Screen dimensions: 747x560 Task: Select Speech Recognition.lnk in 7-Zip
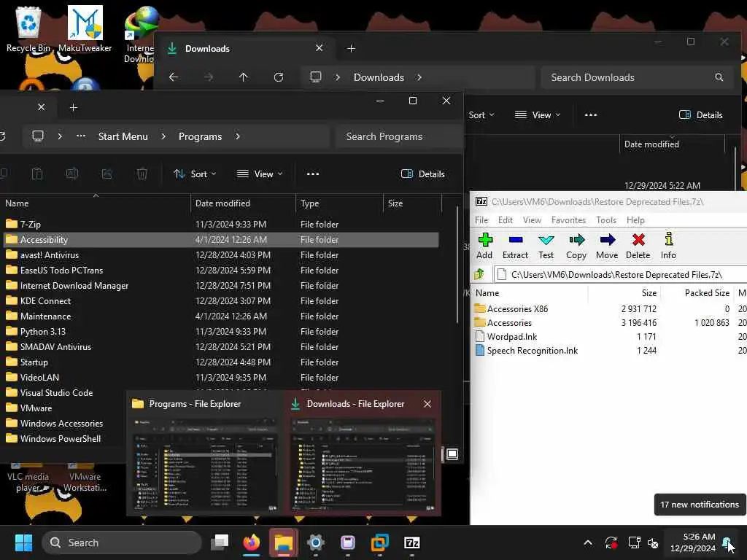(x=532, y=351)
